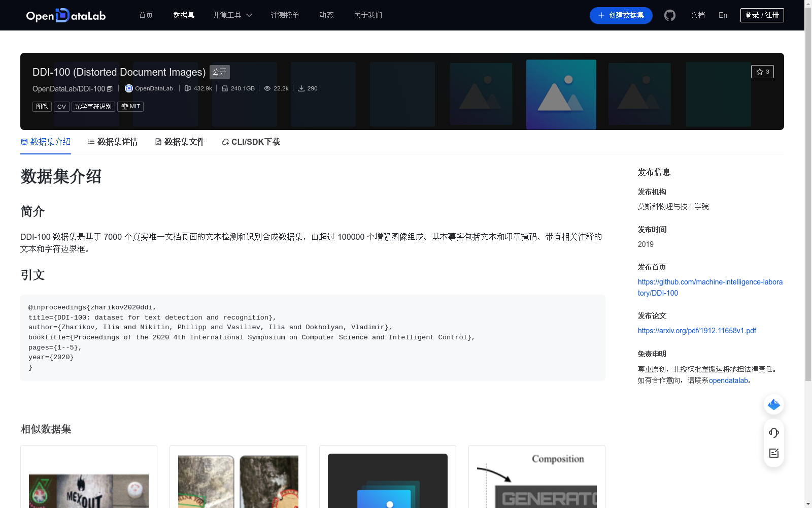Open the 动态 navigation item
Viewport: 812px width, 508px height.
326,15
